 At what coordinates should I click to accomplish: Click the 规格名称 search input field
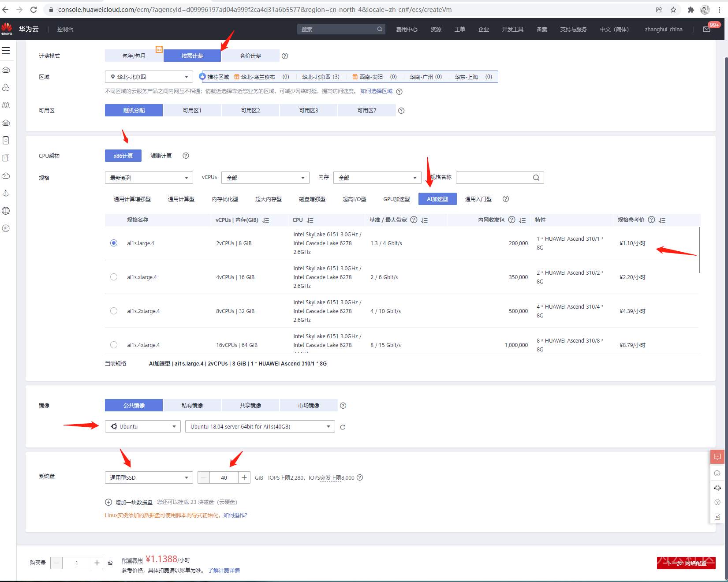coord(500,178)
